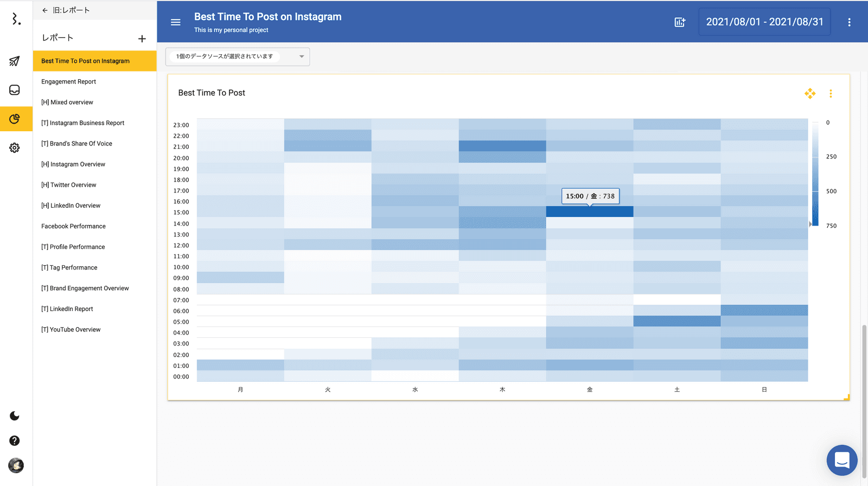
Task: Open the date range picker 2021/08/01 - 2021/08/31
Action: pyautogui.click(x=764, y=22)
